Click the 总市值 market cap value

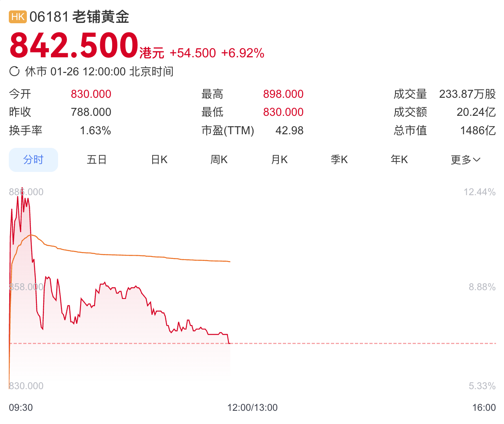[478, 131]
